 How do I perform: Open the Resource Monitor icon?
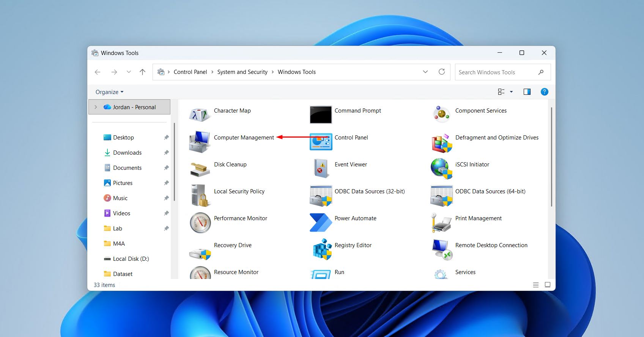click(x=200, y=273)
